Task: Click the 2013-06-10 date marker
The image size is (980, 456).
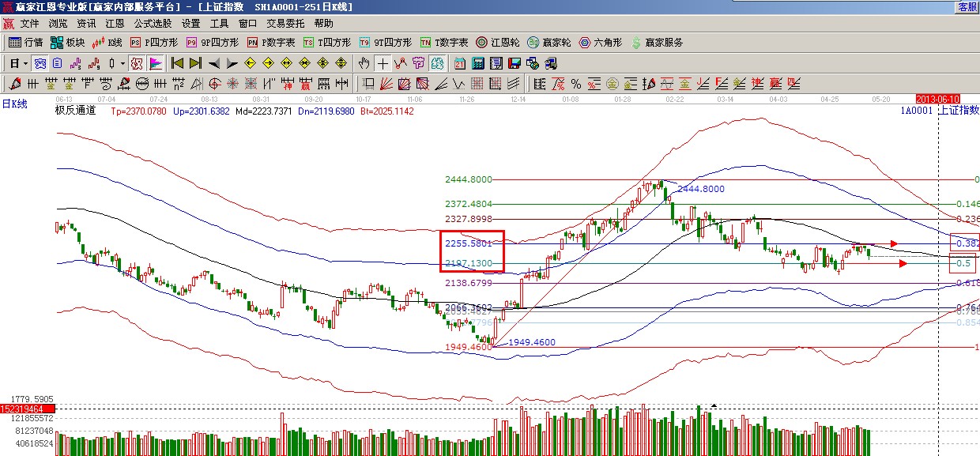Action: (x=937, y=99)
